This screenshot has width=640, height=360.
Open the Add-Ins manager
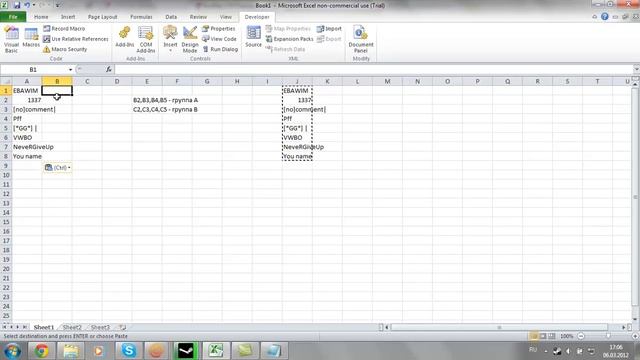tap(125, 38)
